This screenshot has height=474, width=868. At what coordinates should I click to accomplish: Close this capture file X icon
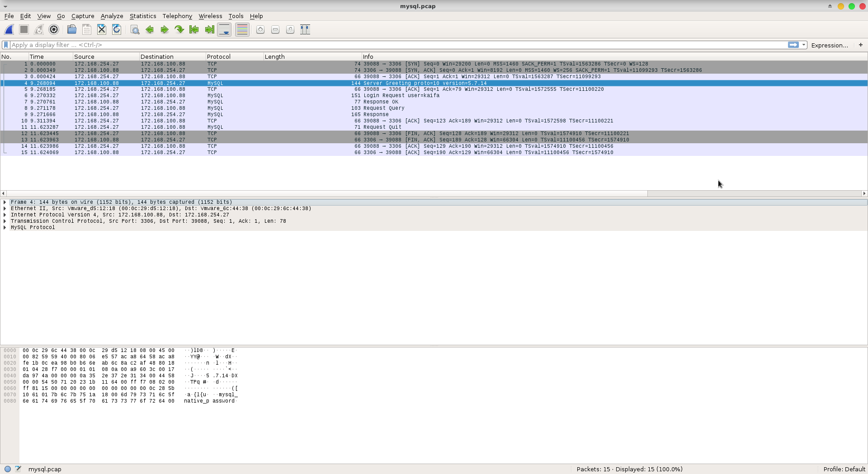pyautogui.click(x=102, y=30)
